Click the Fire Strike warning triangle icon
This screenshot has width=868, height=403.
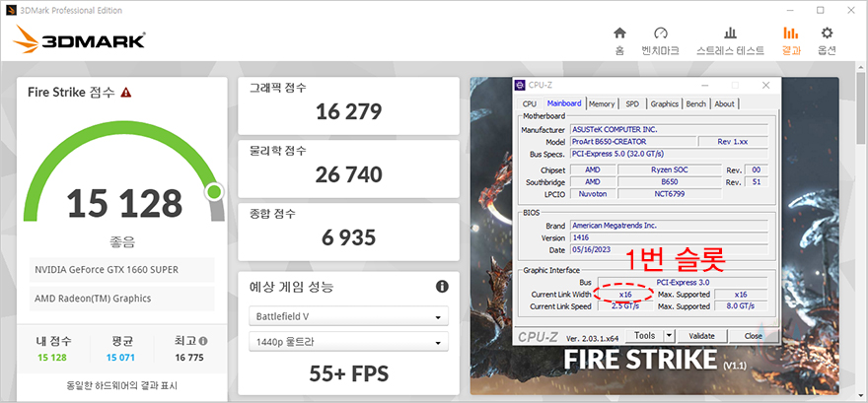(126, 93)
